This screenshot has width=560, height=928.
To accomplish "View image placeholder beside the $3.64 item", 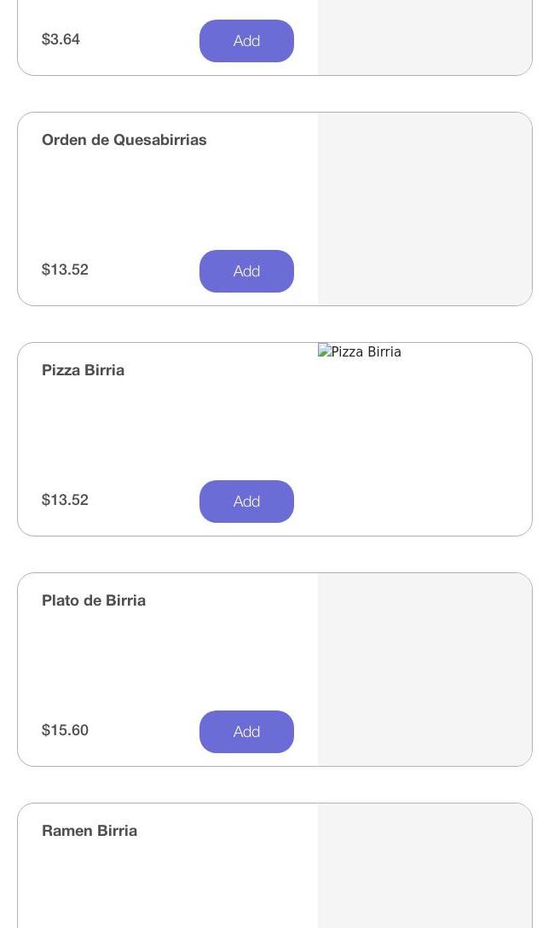I will 424,38.
